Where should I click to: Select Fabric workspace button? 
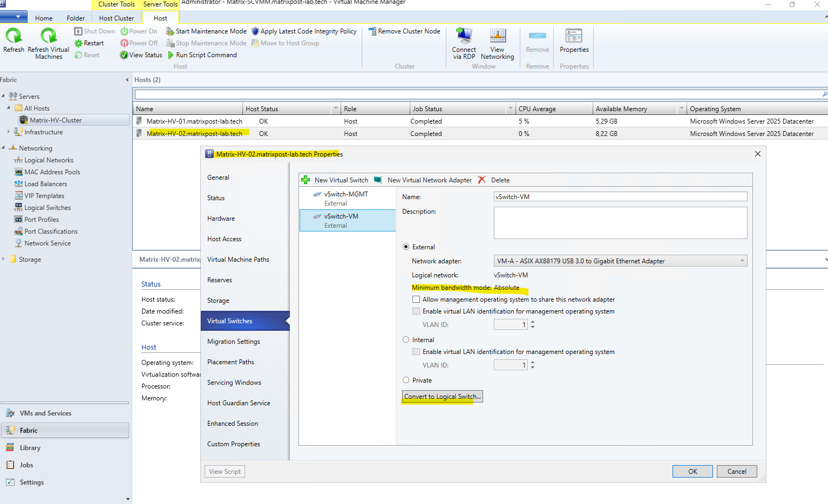point(65,431)
